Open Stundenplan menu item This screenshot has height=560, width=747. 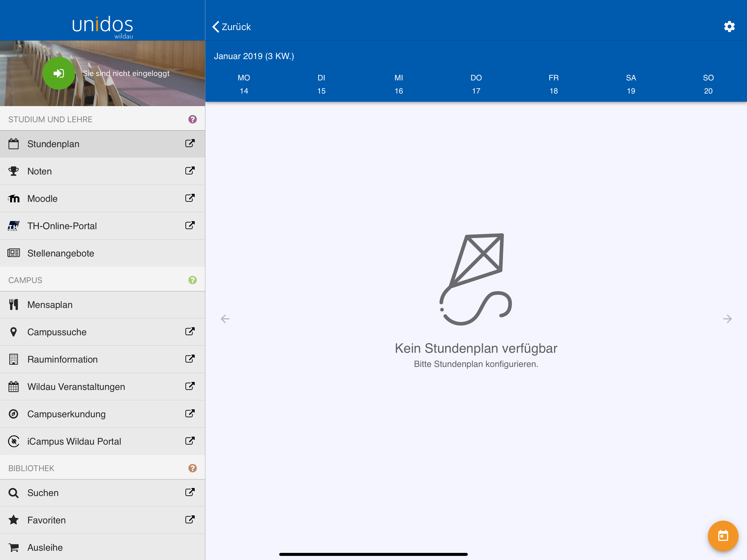click(x=102, y=144)
